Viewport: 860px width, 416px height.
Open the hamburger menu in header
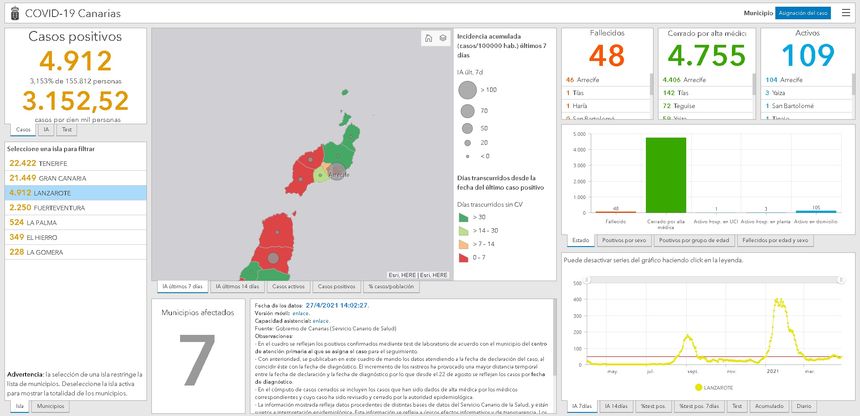pyautogui.click(x=846, y=13)
